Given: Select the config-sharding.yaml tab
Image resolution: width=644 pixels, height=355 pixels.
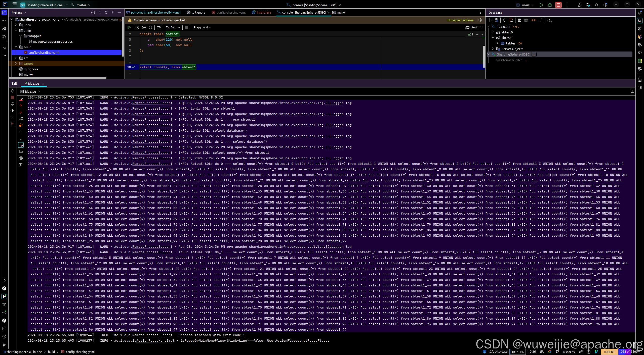Looking at the screenshot, I should (x=230, y=12).
